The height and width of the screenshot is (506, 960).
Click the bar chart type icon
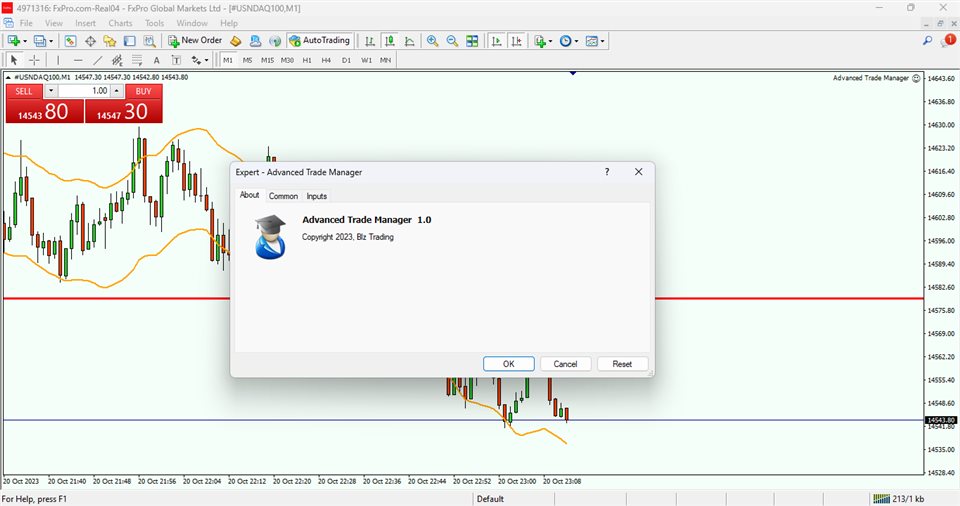pos(370,41)
